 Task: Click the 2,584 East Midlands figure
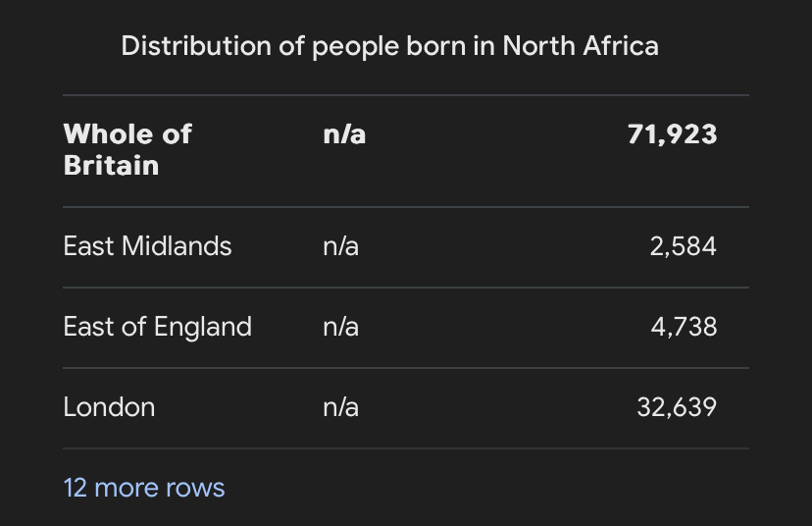684,246
